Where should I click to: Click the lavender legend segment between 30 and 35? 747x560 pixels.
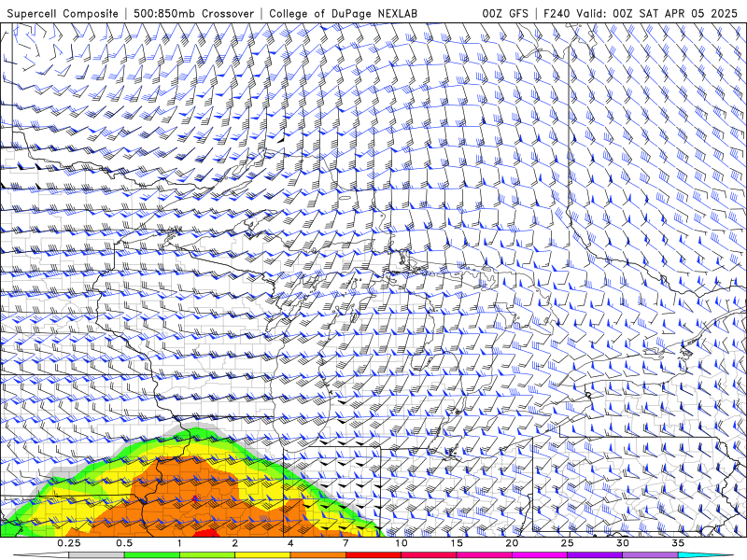(x=650, y=555)
